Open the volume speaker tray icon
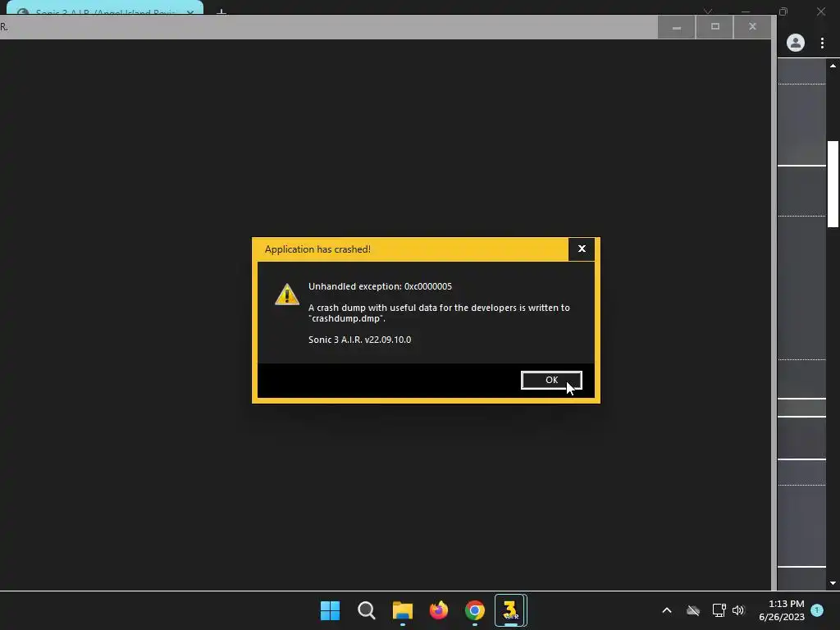840x630 pixels. [x=738, y=610]
